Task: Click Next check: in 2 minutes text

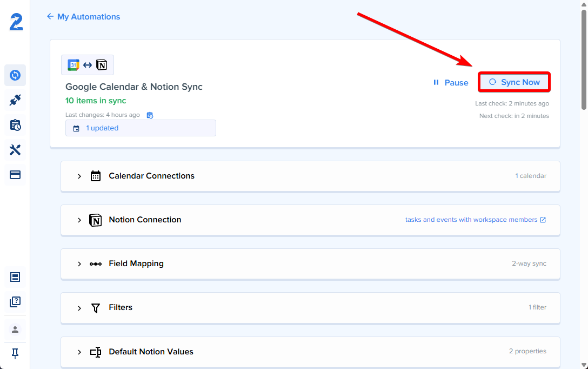Action: coord(514,116)
